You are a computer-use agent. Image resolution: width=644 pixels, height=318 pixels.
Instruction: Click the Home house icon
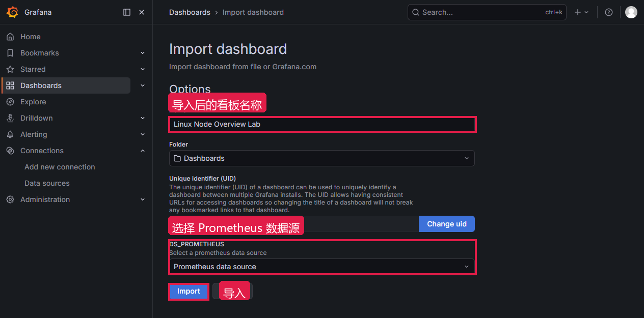pos(10,37)
